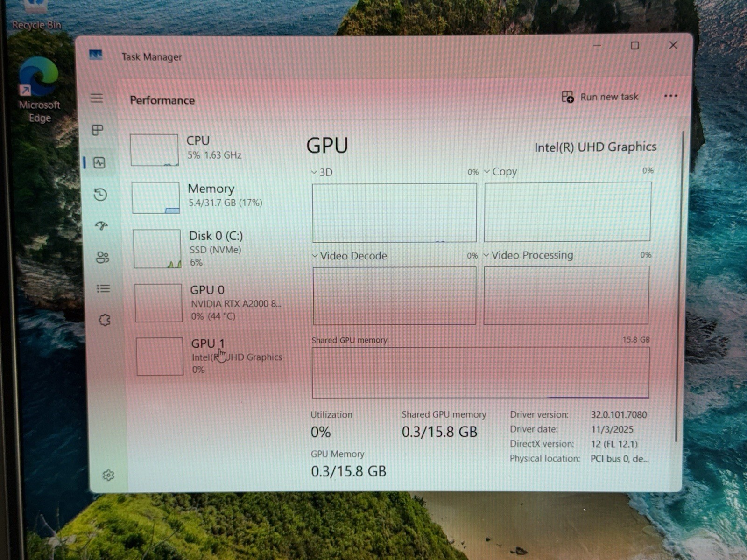The width and height of the screenshot is (747, 560).
Task: Click the driver version value 32.0.101.7080
Action: [619, 414]
